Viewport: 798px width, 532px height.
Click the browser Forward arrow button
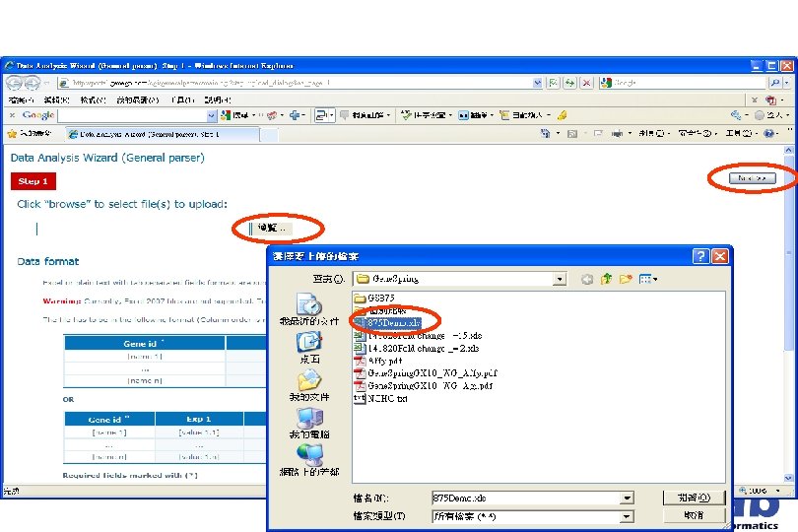click(x=33, y=82)
